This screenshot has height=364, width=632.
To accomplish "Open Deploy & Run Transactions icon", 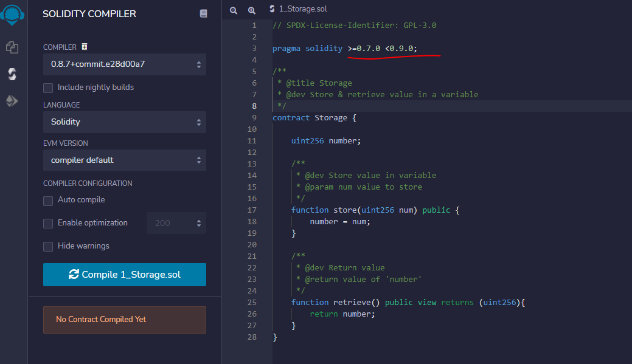I will pos(12,101).
